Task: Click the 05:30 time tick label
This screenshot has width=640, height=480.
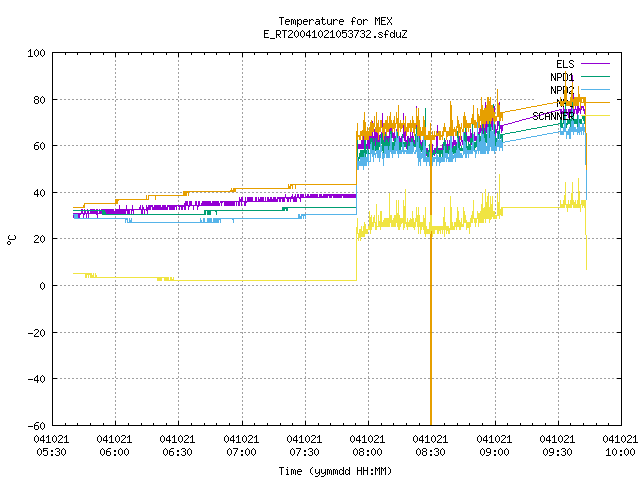Action: (51, 452)
